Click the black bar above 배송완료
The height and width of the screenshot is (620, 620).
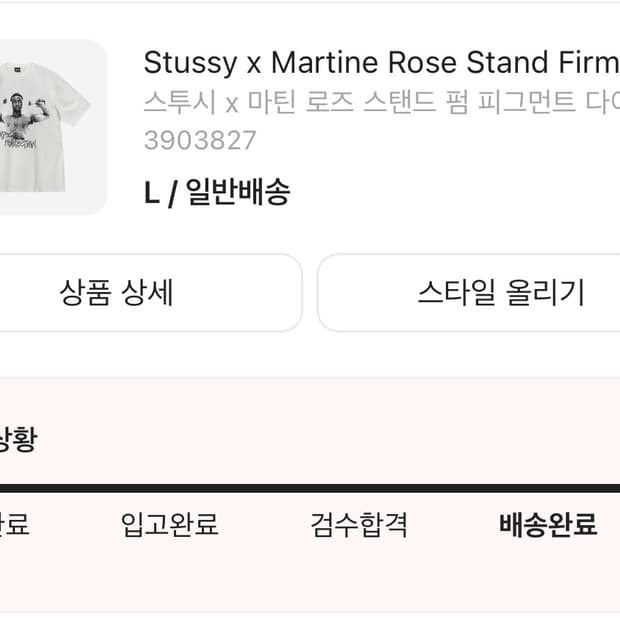coord(548,488)
